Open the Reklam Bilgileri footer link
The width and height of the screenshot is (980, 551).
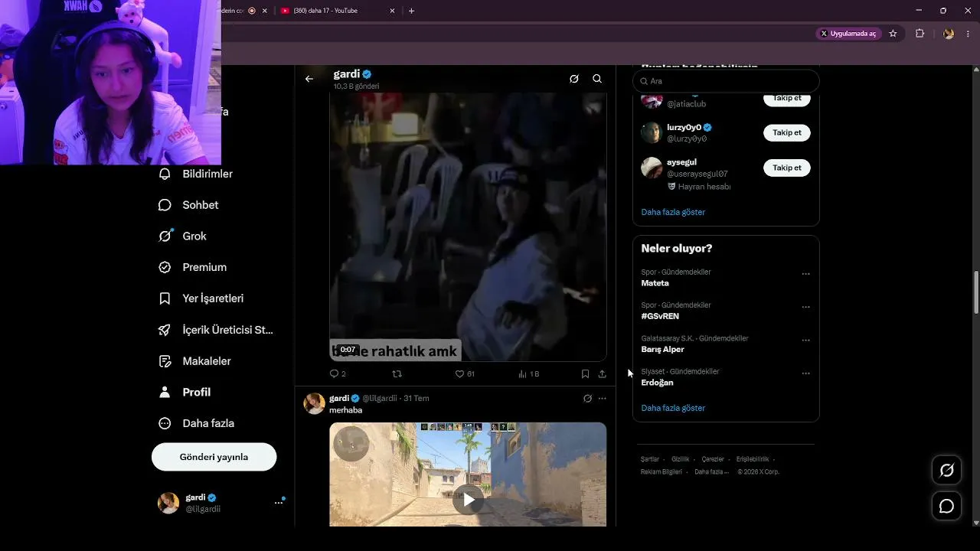[x=661, y=472]
